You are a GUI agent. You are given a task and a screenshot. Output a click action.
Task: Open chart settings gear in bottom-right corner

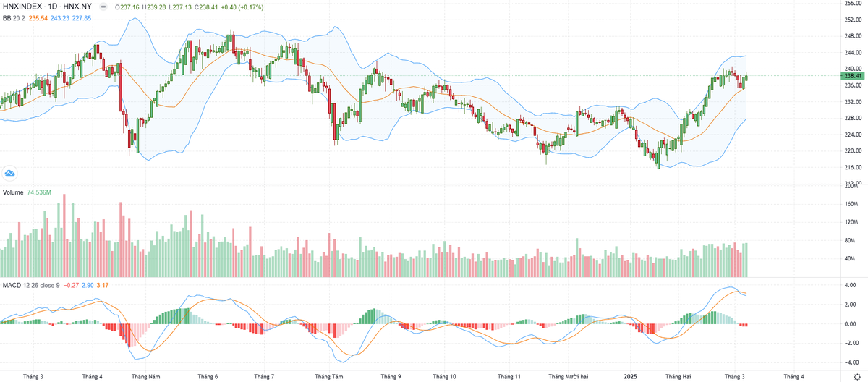pyautogui.click(x=856, y=376)
